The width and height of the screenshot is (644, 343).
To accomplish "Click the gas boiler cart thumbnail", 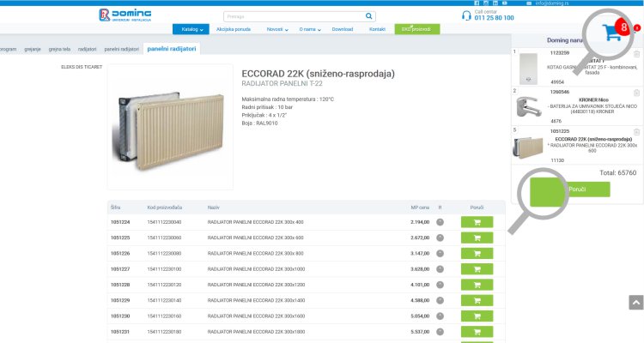I will (528, 69).
